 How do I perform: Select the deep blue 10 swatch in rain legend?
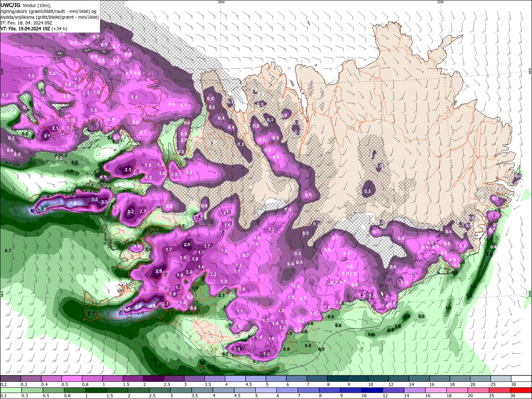tap(372, 390)
